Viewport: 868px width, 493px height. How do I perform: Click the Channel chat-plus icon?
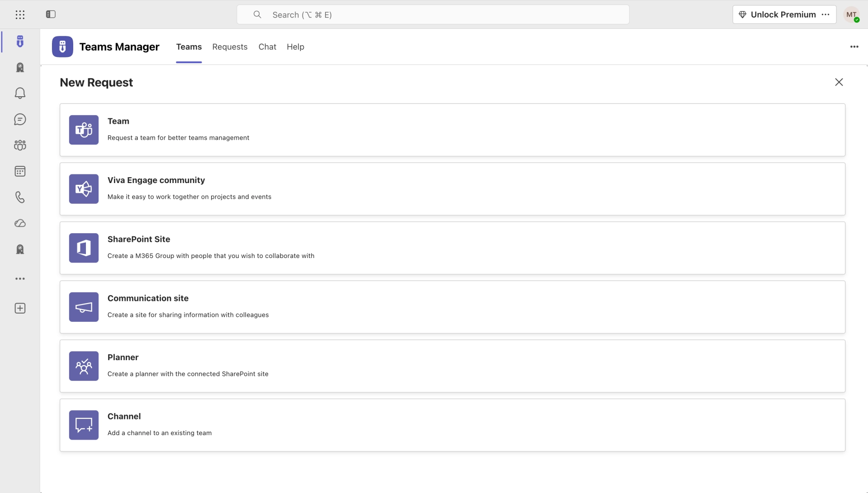tap(84, 425)
